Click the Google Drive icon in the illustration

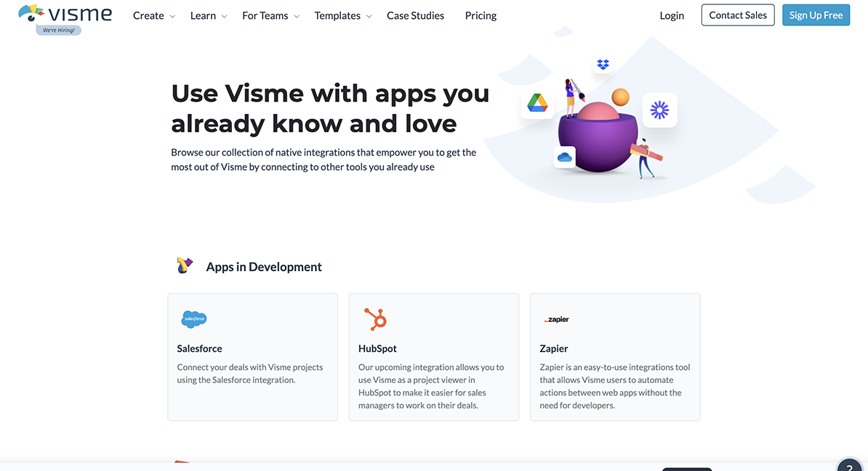pyautogui.click(x=537, y=102)
